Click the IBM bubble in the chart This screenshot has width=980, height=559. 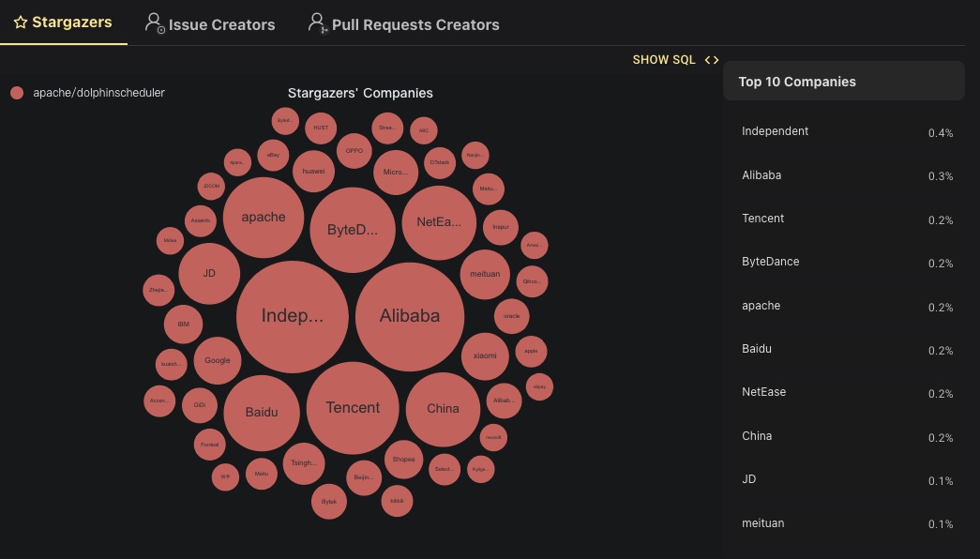click(x=183, y=325)
